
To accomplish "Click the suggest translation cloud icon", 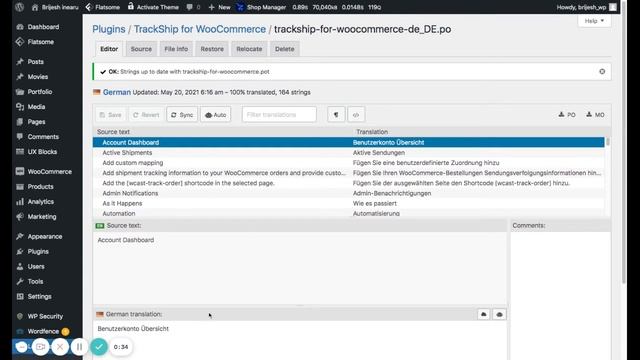I will coord(484,314).
